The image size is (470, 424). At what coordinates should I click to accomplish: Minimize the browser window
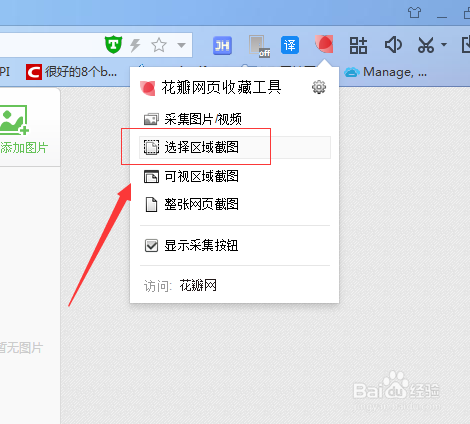tap(442, 17)
